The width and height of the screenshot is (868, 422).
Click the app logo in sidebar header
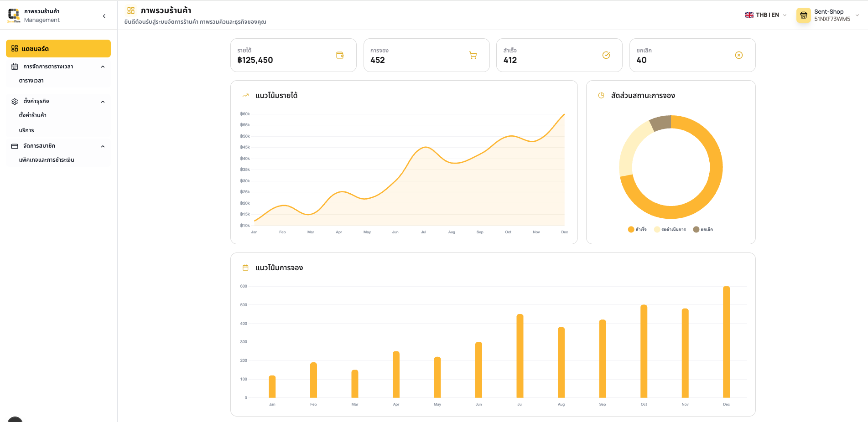[14, 15]
